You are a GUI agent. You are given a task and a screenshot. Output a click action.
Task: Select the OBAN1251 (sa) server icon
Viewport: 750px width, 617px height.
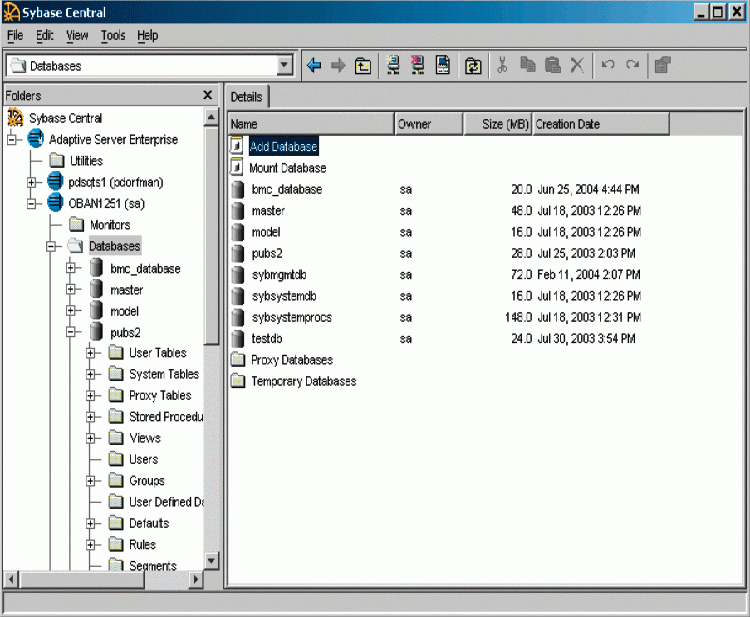click(x=55, y=203)
